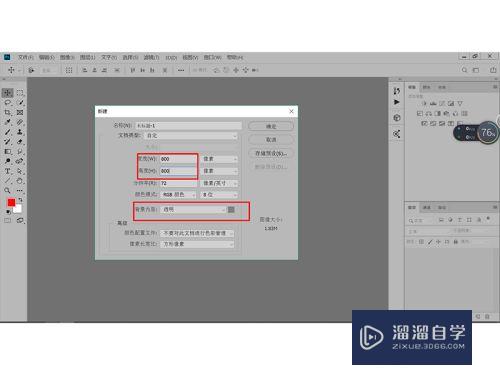Select the Eyedropper tool
This screenshot has width=500, height=375.
[8, 122]
